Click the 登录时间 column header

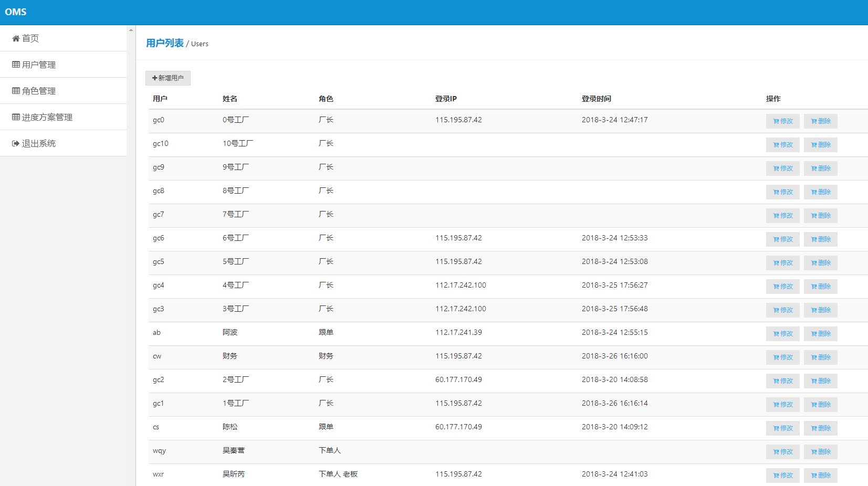point(597,99)
